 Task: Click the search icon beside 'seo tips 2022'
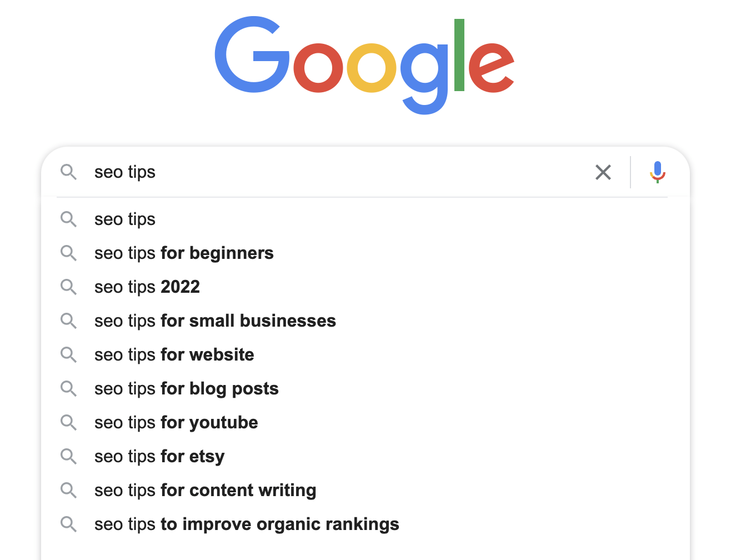coord(69,287)
